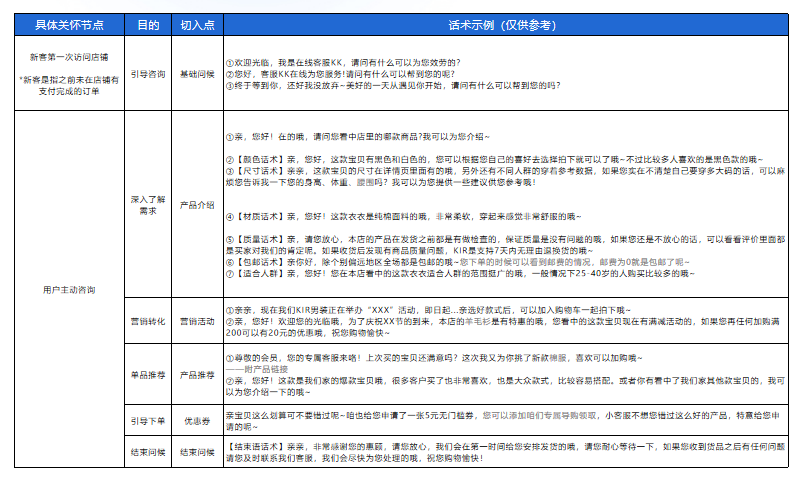Select the 切入点 header cell

tap(197, 23)
